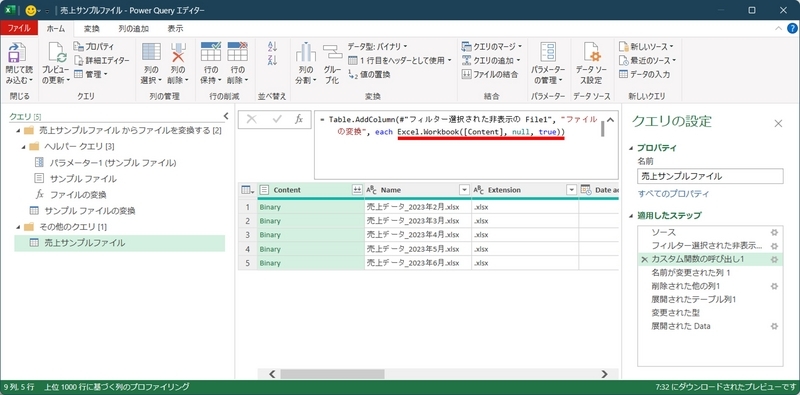Click the Remove Rows (行の削除) icon
The height and width of the screenshot is (395, 800).
(x=237, y=52)
